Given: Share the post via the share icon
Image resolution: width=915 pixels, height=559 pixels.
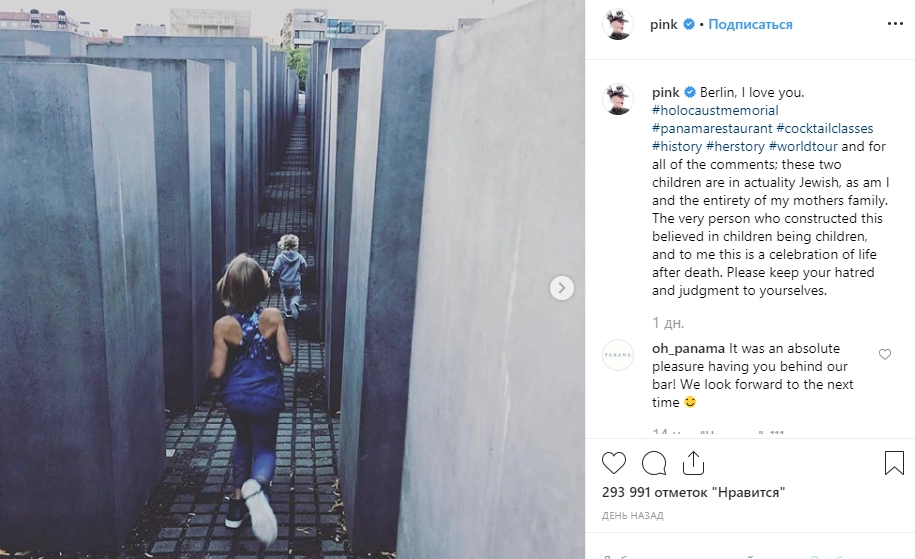Looking at the screenshot, I should [x=693, y=463].
